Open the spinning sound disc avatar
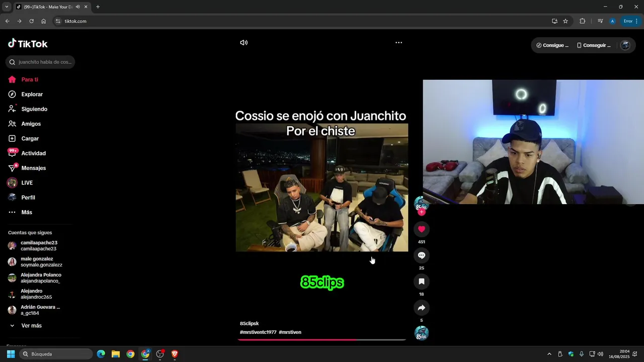Image resolution: width=644 pixels, height=362 pixels. coord(422,333)
